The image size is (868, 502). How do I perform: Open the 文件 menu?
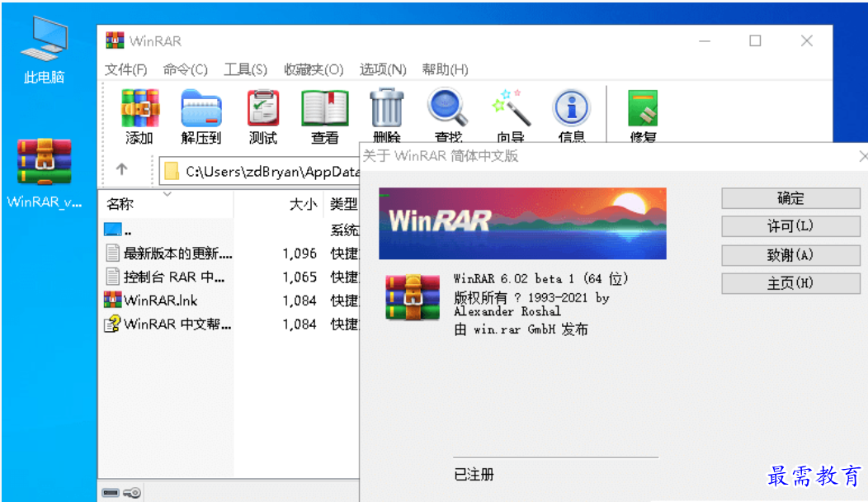pyautogui.click(x=125, y=69)
